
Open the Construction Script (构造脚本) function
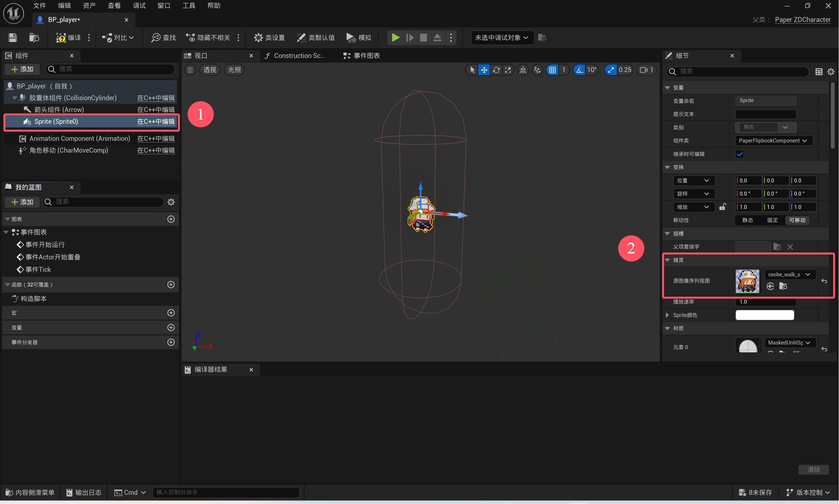[x=29, y=299]
